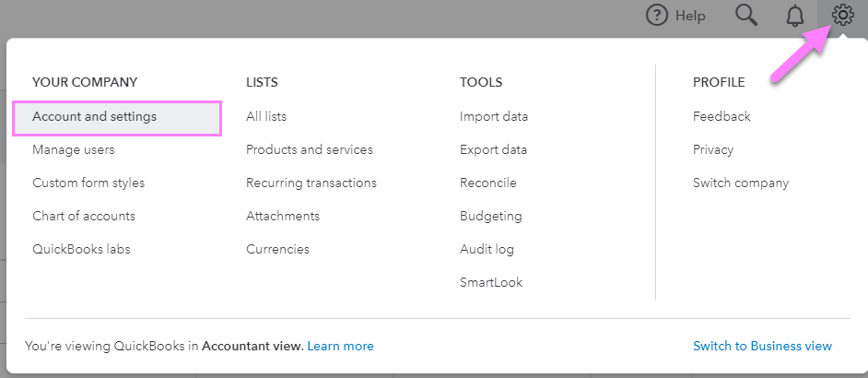Viewport: 868px width, 378px height.
Task: Open Custom form styles
Action: 88,183
